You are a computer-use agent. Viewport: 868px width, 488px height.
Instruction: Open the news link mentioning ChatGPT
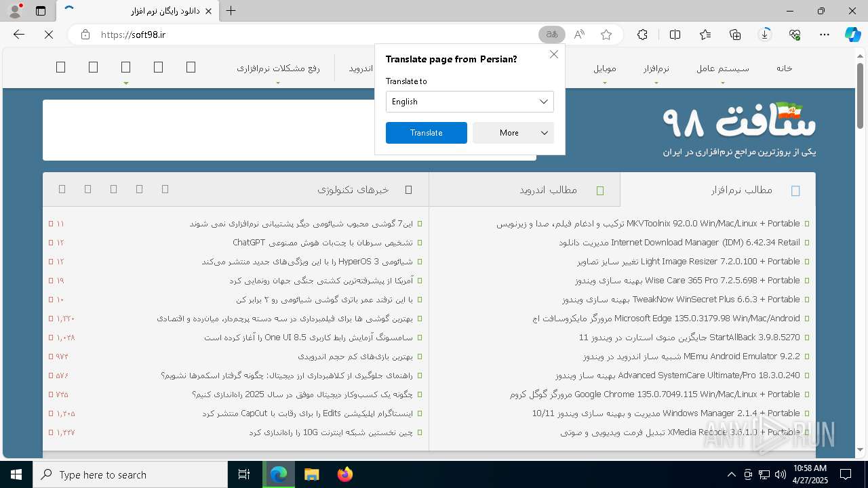[x=322, y=243]
